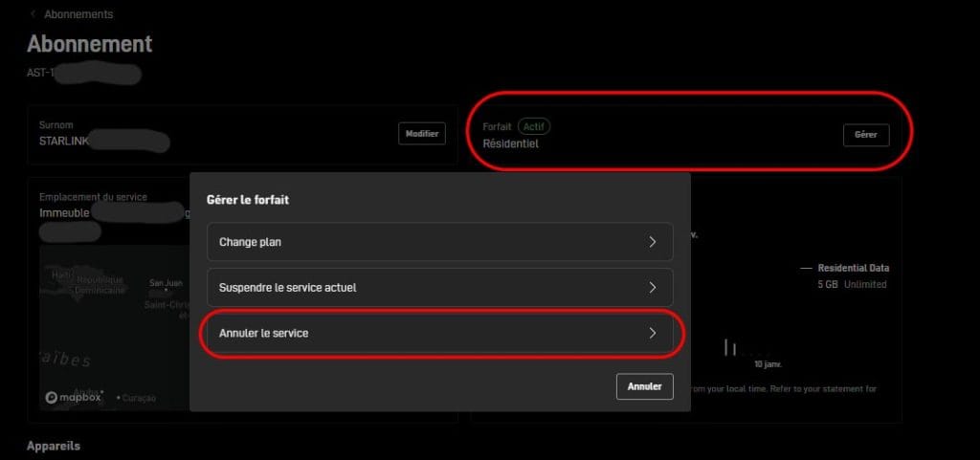Click the 5 GB usage value
Viewport: 980px width, 460px height.
[828, 284]
